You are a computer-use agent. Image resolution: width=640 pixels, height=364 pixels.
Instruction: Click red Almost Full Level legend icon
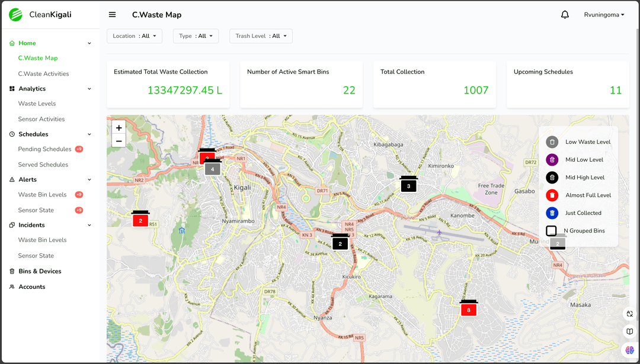[x=552, y=195]
